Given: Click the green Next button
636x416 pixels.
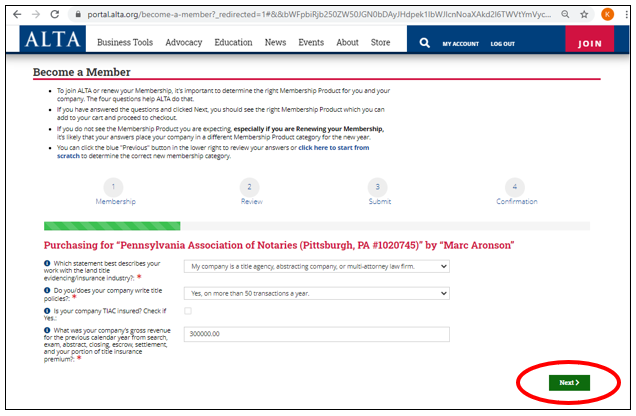Looking at the screenshot, I should point(569,383).
